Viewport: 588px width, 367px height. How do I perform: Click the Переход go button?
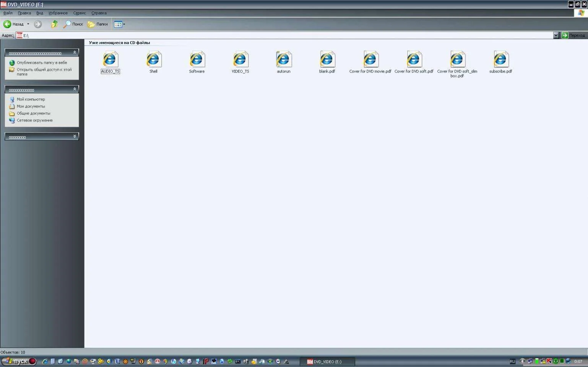(x=573, y=35)
